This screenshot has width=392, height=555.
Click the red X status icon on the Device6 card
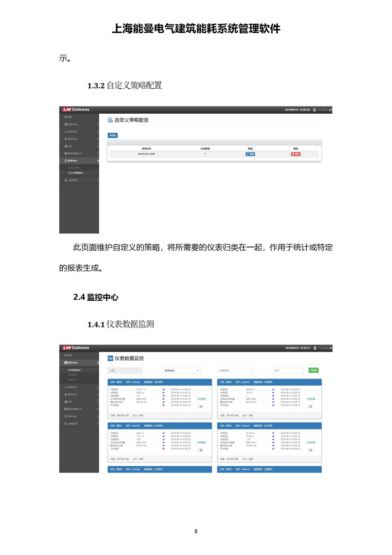tap(164, 406)
